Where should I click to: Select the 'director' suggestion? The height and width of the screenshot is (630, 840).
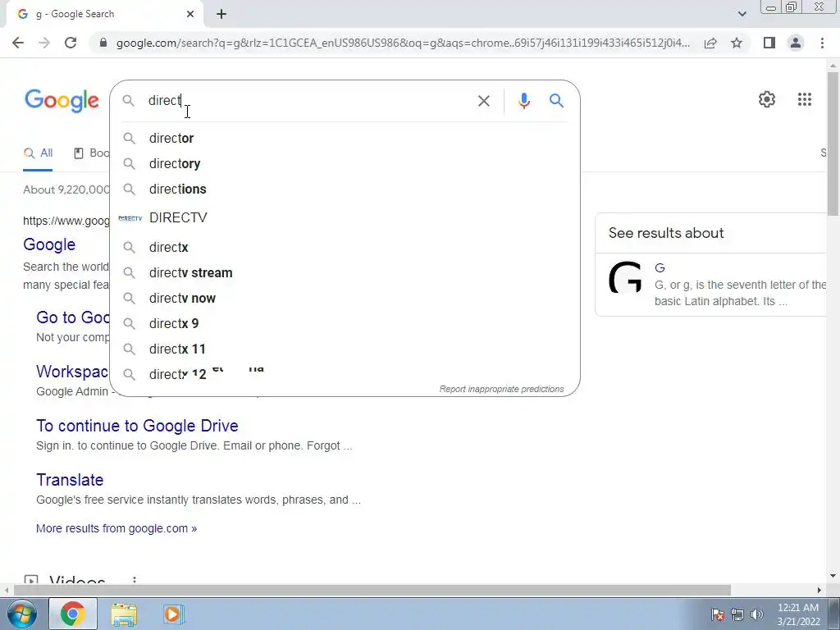pos(345,138)
